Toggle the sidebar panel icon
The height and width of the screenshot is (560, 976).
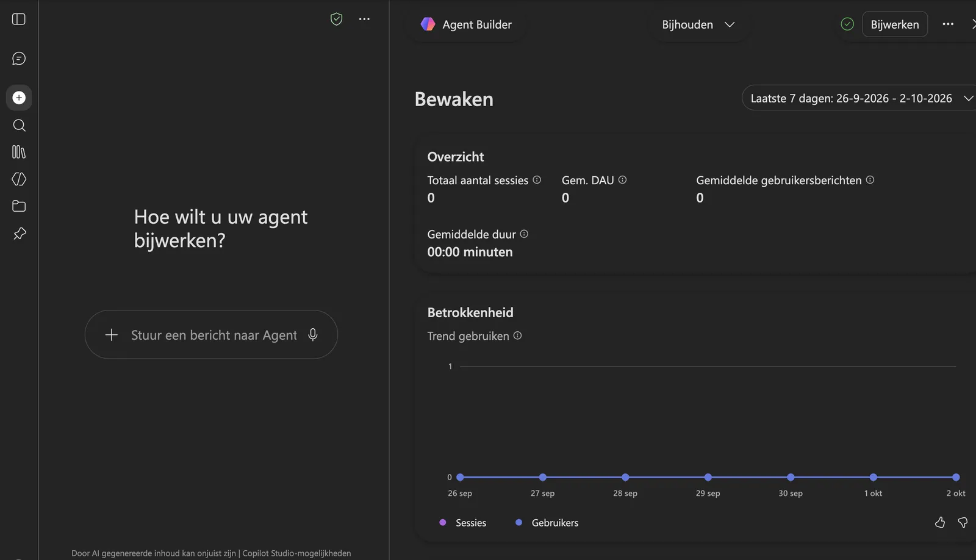coord(19,19)
